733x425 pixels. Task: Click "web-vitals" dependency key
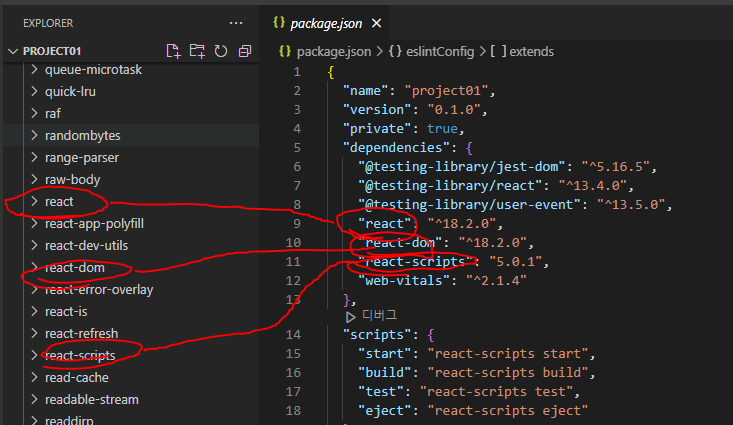[x=404, y=281]
